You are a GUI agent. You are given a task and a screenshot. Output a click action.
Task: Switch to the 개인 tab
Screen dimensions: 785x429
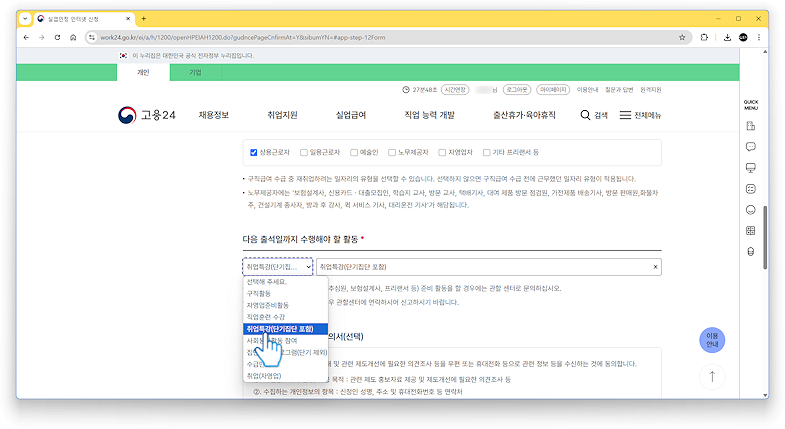(143, 73)
